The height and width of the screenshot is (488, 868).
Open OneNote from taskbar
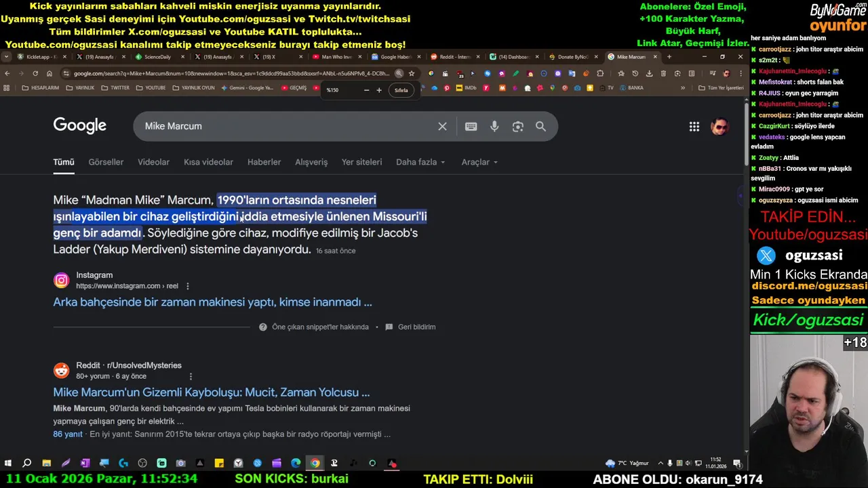pyautogui.click(x=85, y=464)
